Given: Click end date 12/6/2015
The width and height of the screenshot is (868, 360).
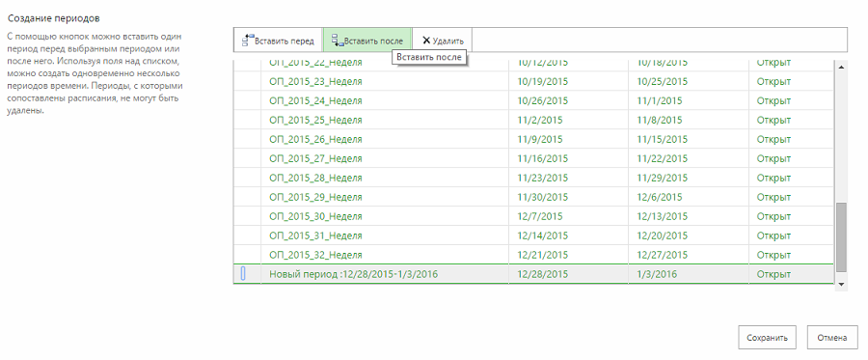Looking at the screenshot, I should (x=660, y=197).
